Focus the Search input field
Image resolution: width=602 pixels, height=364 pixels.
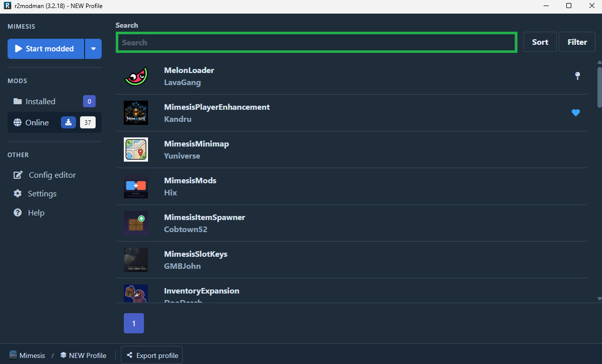[x=317, y=42]
